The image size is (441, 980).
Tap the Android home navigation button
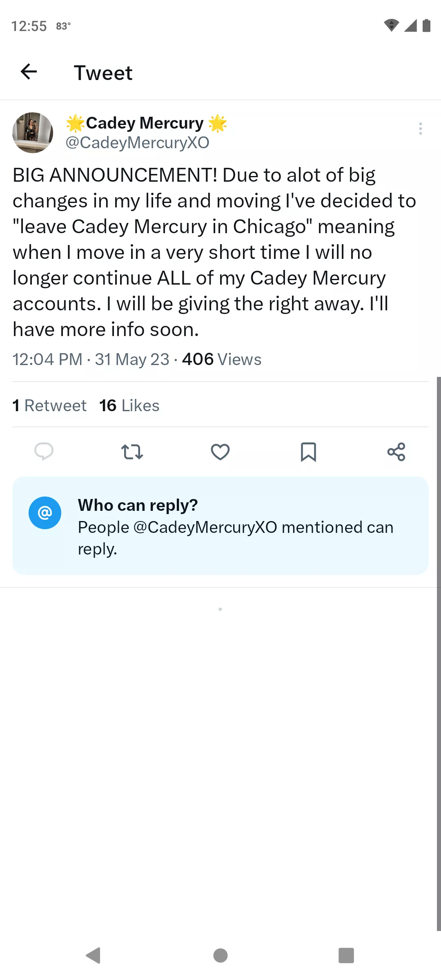220,955
